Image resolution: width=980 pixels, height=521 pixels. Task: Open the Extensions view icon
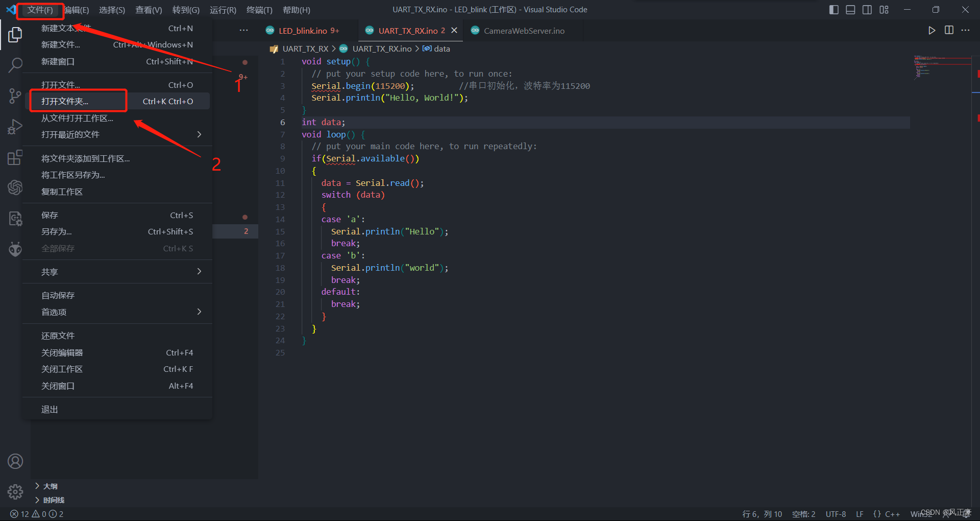tap(15, 157)
